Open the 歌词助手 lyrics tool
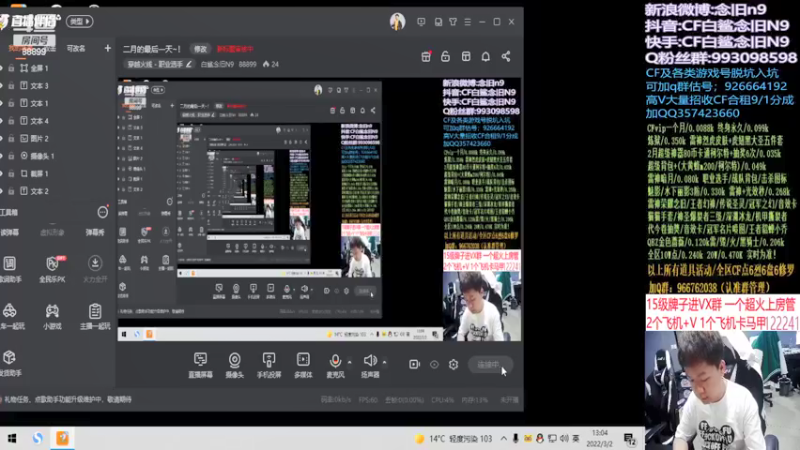 [x=10, y=269]
